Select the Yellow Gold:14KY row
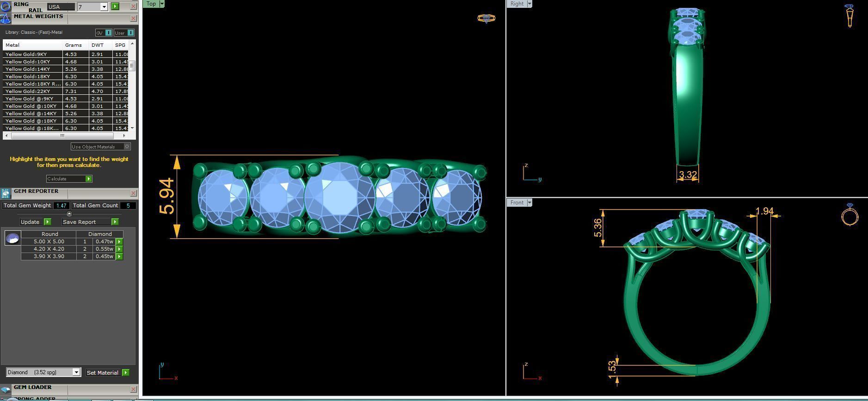The height and width of the screenshot is (401, 868). tap(66, 69)
